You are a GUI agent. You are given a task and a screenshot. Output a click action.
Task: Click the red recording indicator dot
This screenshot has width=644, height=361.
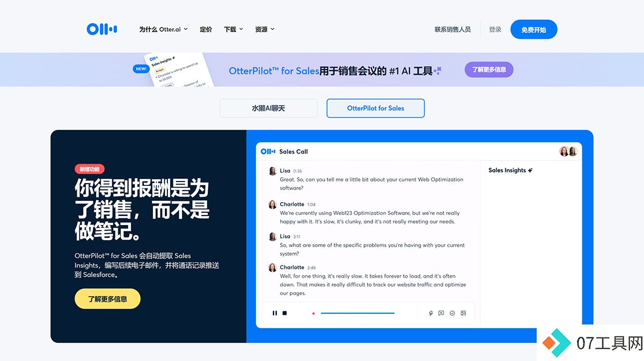point(313,313)
